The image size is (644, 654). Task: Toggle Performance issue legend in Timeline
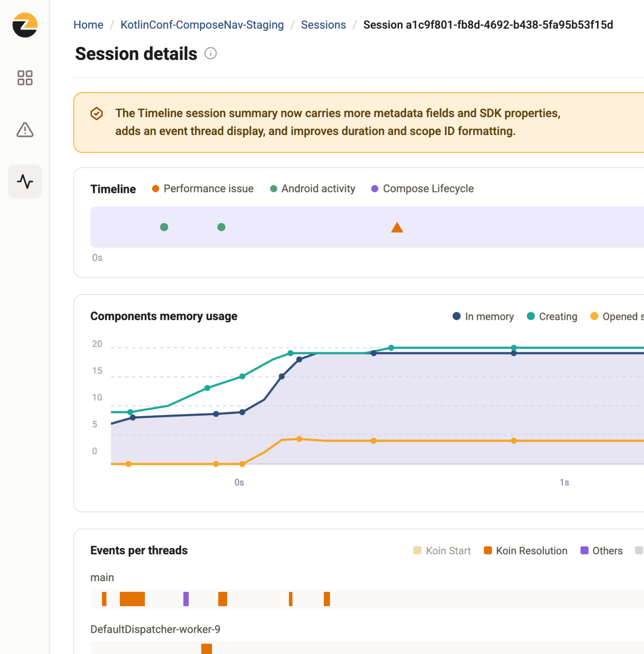203,189
